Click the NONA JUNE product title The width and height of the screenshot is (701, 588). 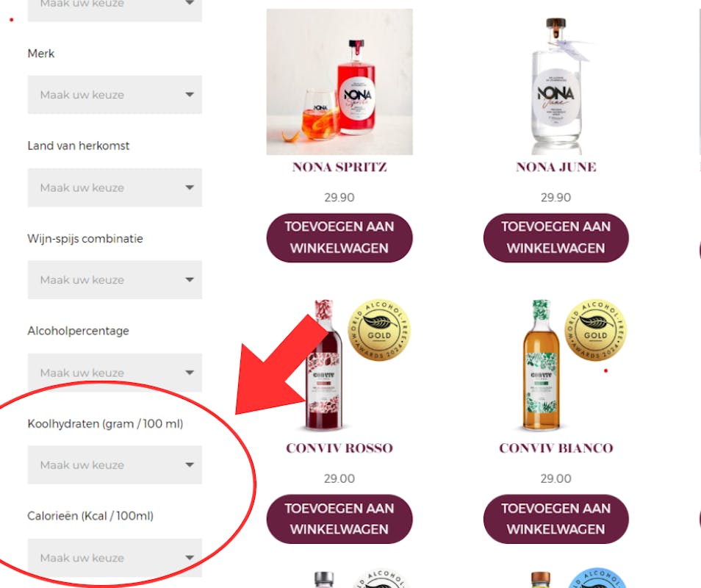tap(556, 168)
